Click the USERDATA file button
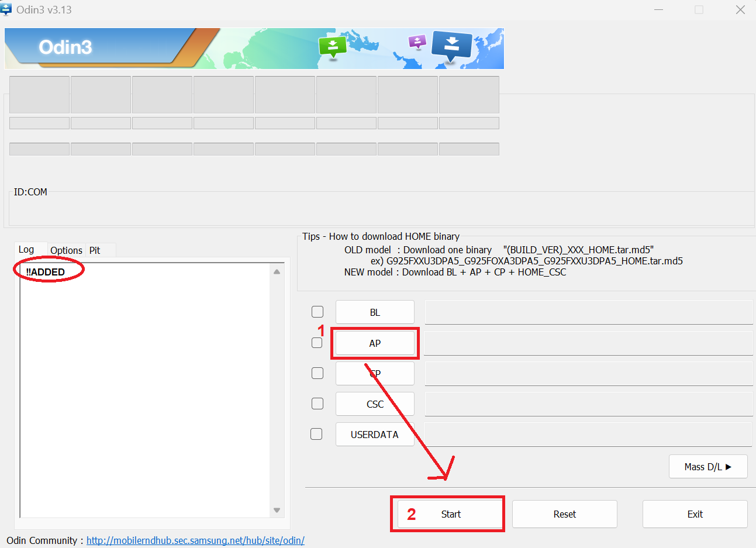756x548 pixels. tap(375, 435)
